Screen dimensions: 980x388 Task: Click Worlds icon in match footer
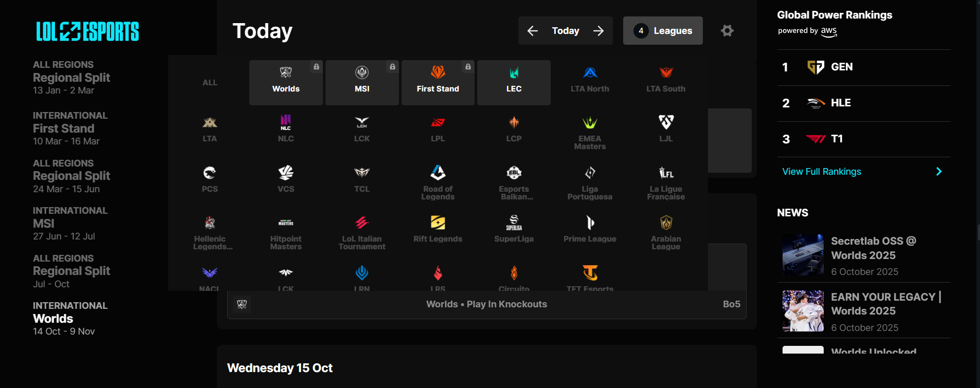242,304
